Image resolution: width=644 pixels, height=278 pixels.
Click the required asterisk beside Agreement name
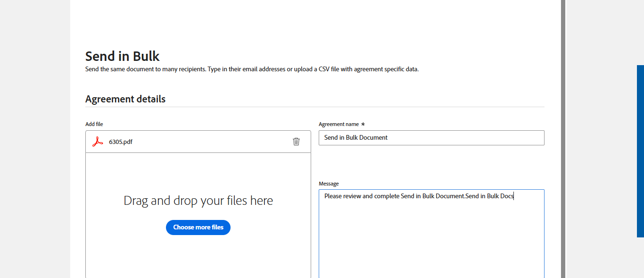coord(363,124)
